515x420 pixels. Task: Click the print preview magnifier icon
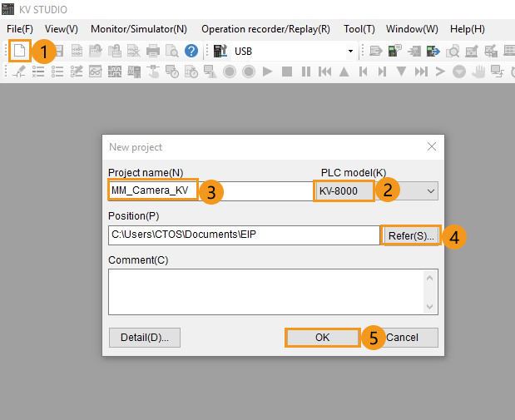[172, 51]
